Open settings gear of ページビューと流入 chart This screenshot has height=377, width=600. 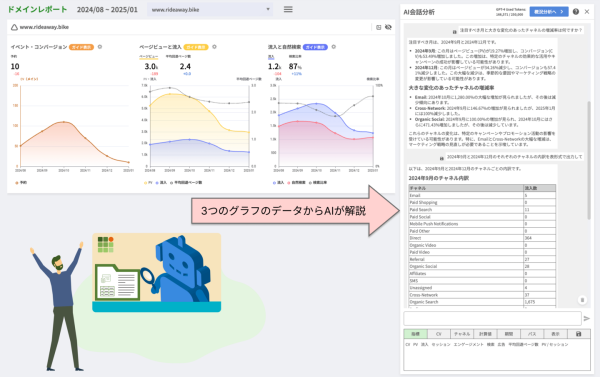pos(214,47)
